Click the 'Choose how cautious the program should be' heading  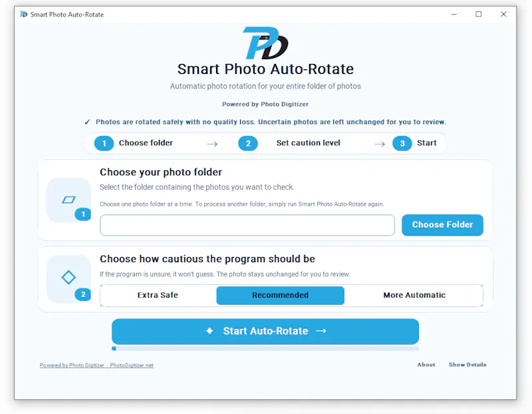(207, 259)
